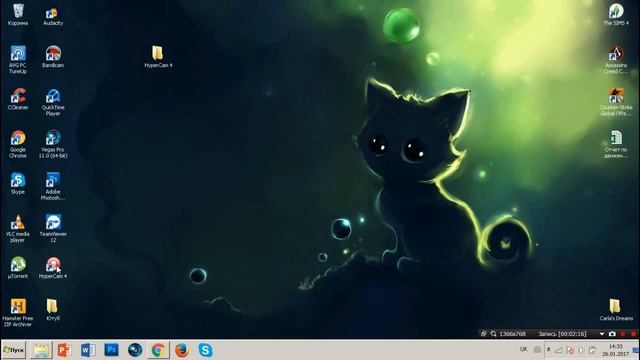Pause the recording with red pause button
This screenshot has height=360, width=640.
click(623, 334)
